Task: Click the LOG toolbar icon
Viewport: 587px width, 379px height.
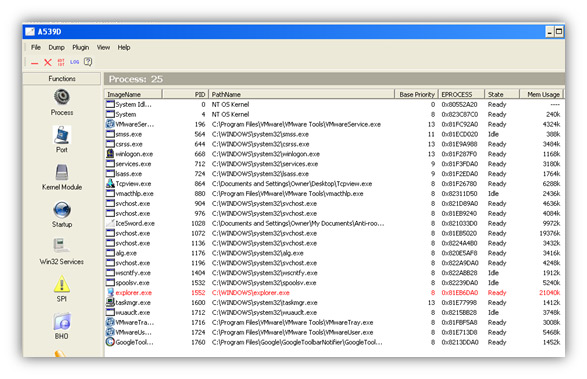Action: 74,62
